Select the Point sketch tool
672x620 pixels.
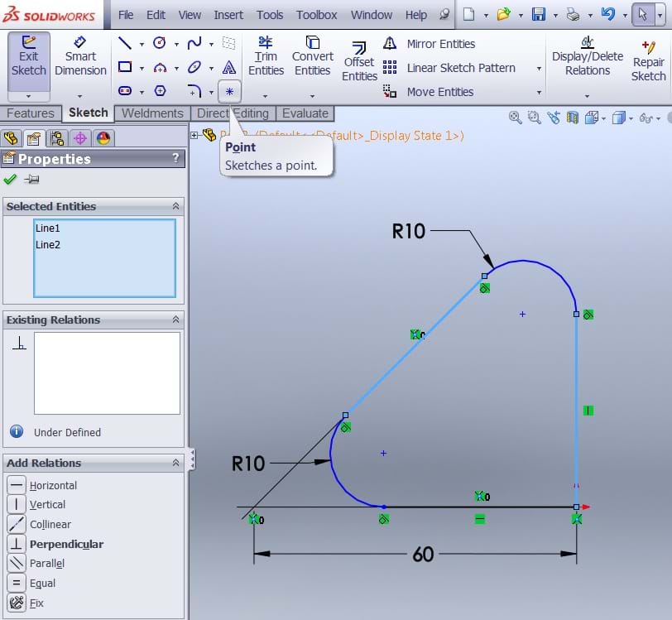tap(229, 91)
